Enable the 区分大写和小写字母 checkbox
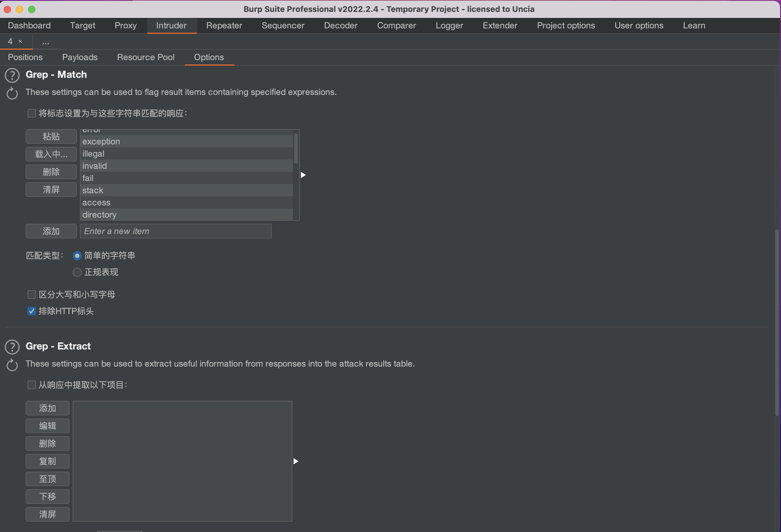Screen dimensions: 781x532 tap(31, 295)
